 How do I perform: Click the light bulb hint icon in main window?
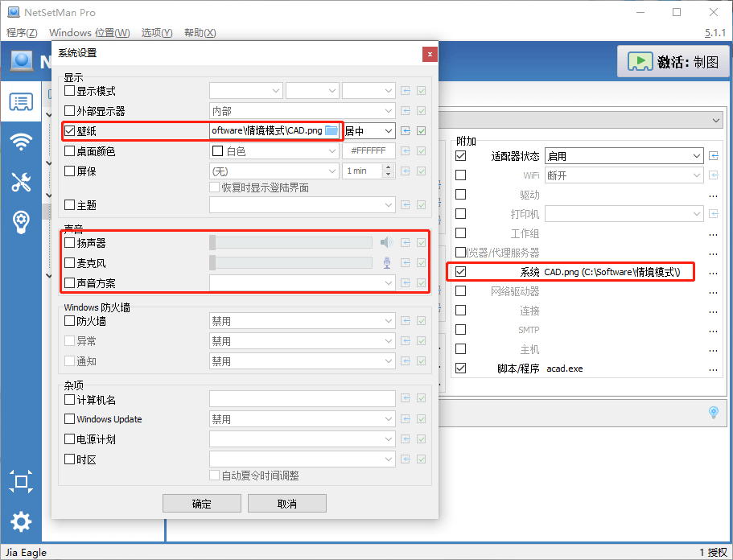point(714,412)
